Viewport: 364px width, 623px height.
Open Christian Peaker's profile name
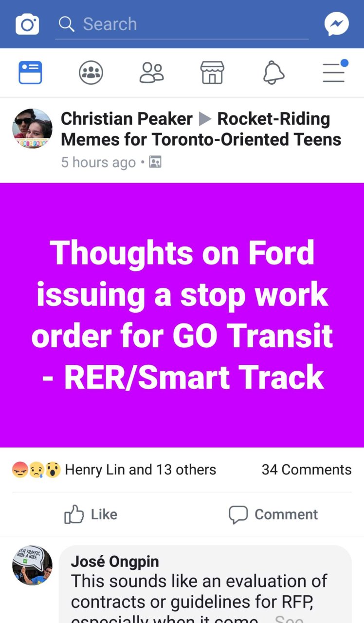127,118
